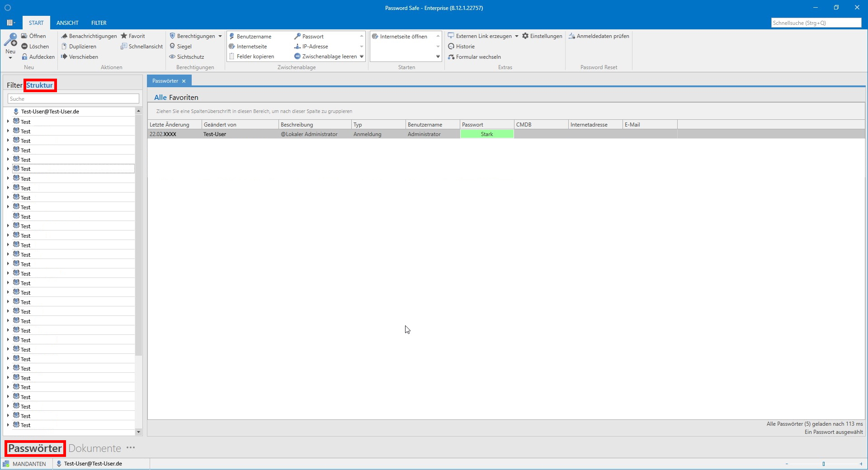Image resolution: width=868 pixels, height=470 pixels.
Task: Expand the first Test tree node
Action: coord(8,122)
